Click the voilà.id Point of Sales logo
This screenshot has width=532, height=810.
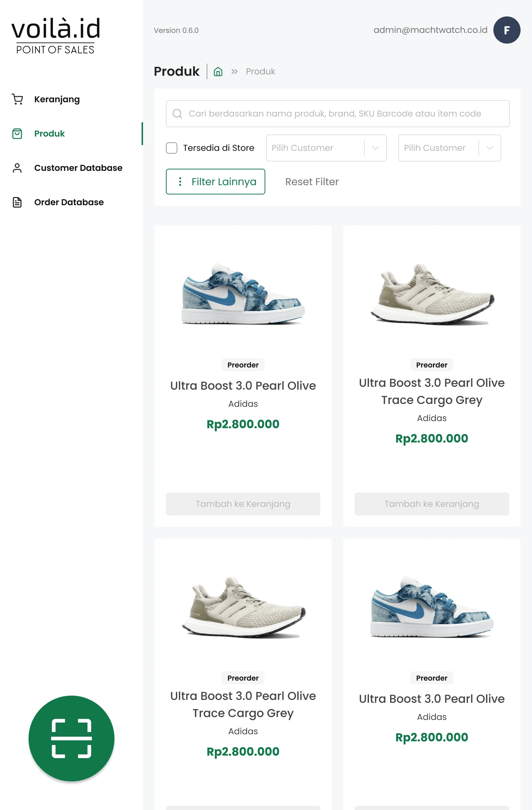(56, 36)
